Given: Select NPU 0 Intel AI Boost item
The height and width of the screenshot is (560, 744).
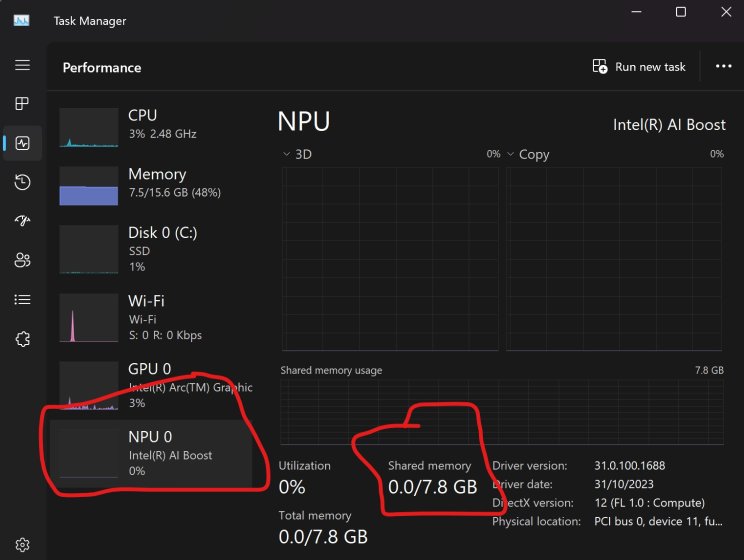Looking at the screenshot, I should point(155,453).
